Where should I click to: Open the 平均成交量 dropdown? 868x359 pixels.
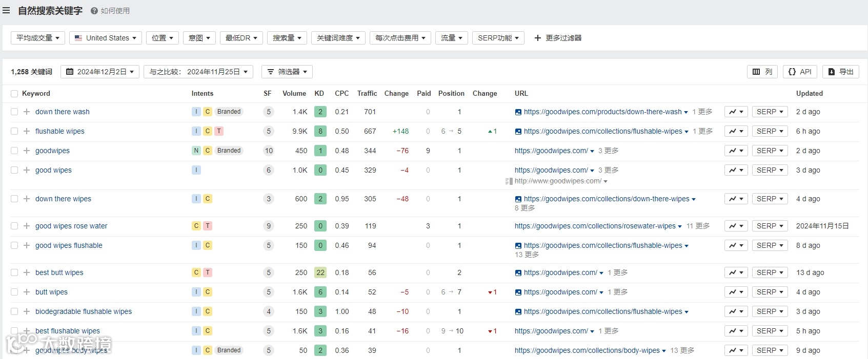tap(38, 38)
